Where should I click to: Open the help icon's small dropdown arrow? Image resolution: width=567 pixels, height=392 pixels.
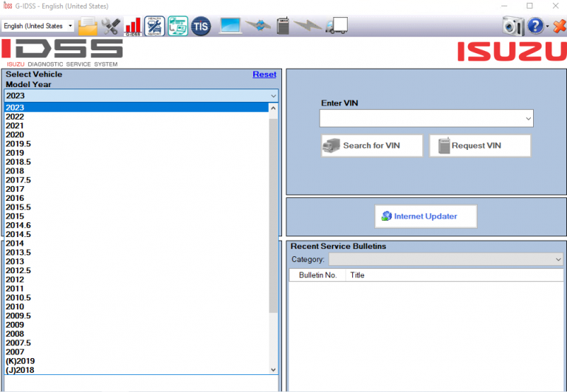point(548,27)
